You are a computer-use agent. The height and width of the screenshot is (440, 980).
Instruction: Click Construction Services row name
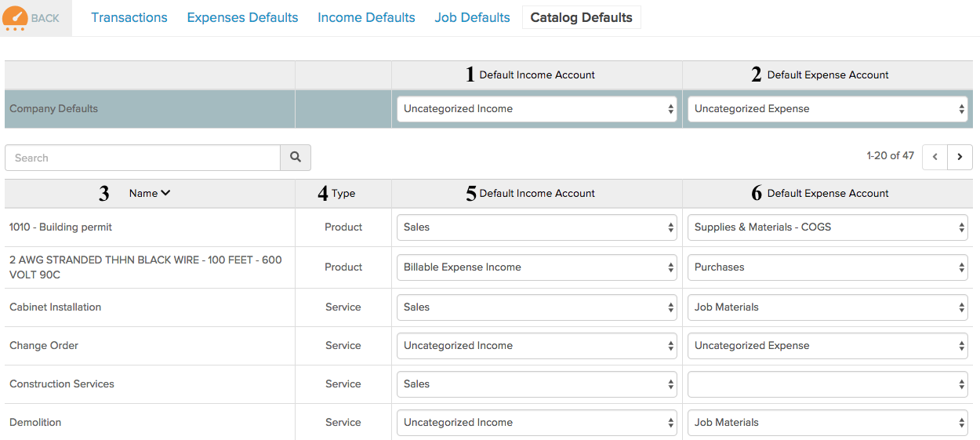(x=62, y=384)
